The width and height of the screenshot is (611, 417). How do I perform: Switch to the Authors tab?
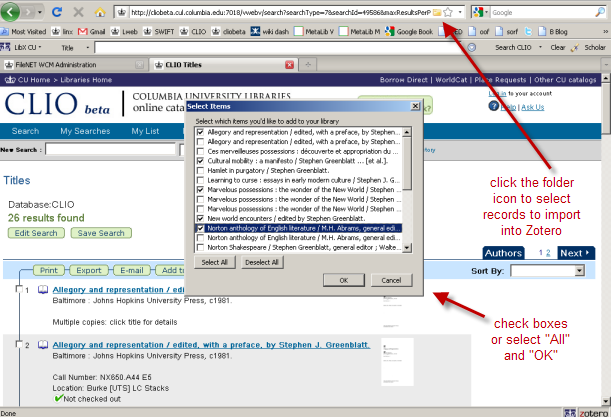click(x=503, y=253)
